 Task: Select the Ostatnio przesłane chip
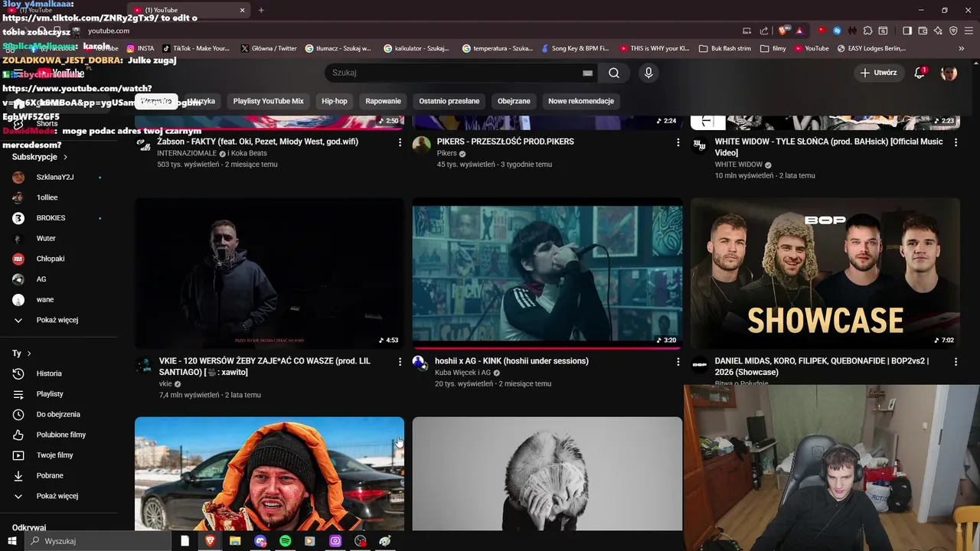[449, 101]
